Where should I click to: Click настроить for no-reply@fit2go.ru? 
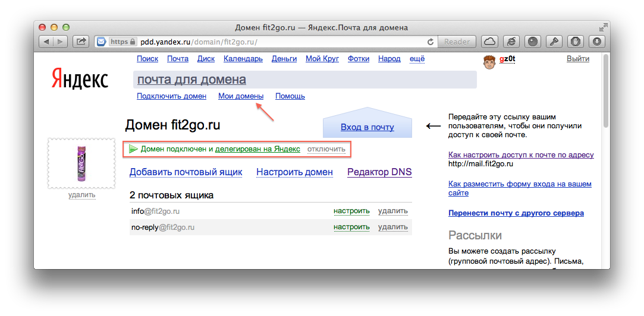pyautogui.click(x=351, y=226)
